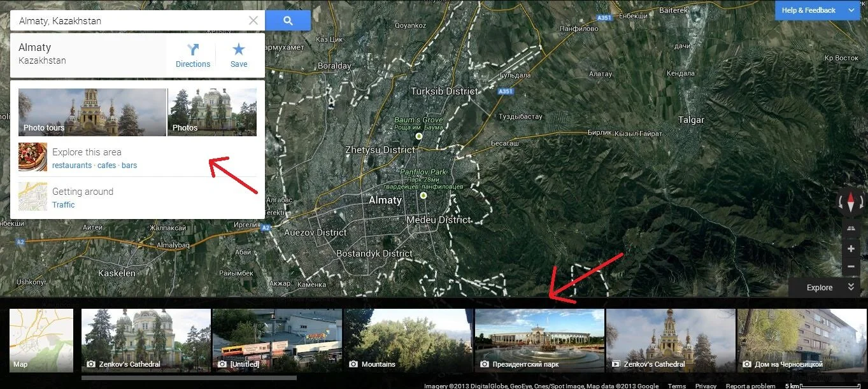Image resolution: width=868 pixels, height=389 pixels.
Task: Rotate the map counterclockwise with the compass arrow
Action: [x=840, y=203]
